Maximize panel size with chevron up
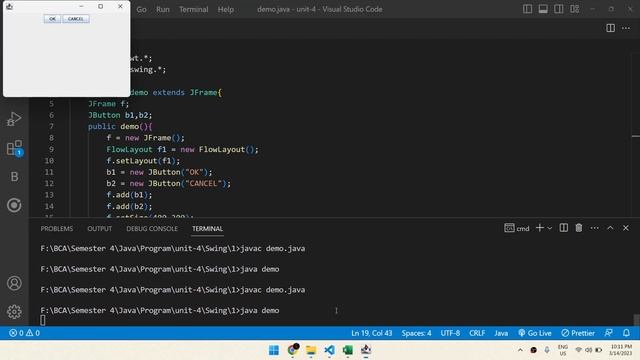This screenshot has height=360, width=640. pos(610,228)
